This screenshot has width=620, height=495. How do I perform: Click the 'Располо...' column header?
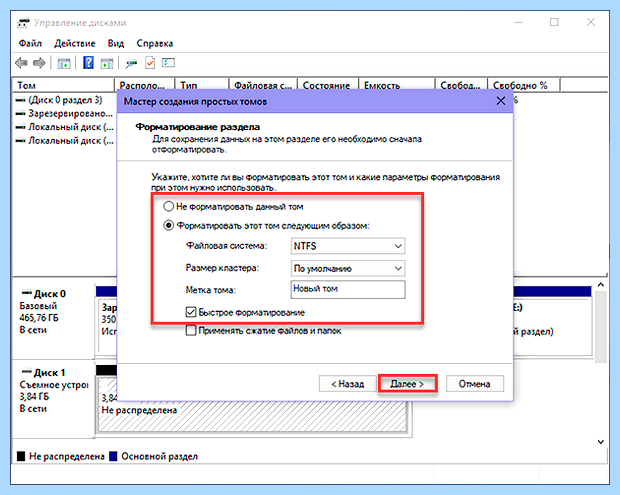click(x=145, y=85)
